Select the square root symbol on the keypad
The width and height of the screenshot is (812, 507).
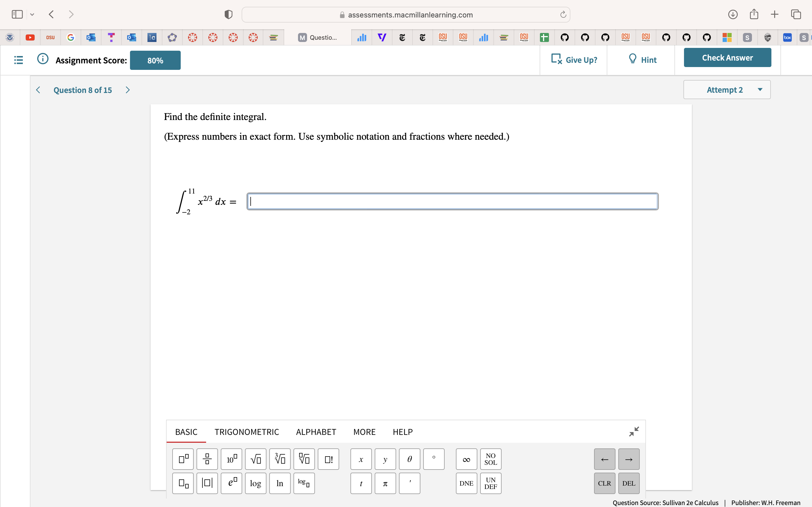(255, 459)
